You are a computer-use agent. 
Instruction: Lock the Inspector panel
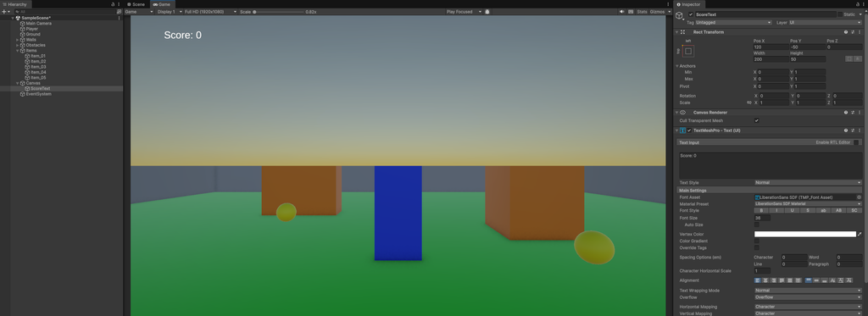click(858, 4)
